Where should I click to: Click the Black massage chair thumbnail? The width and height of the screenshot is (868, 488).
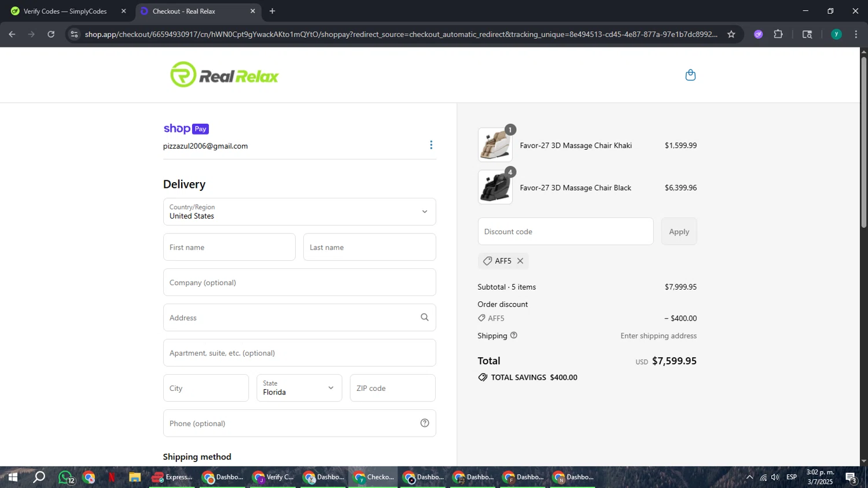(x=495, y=187)
